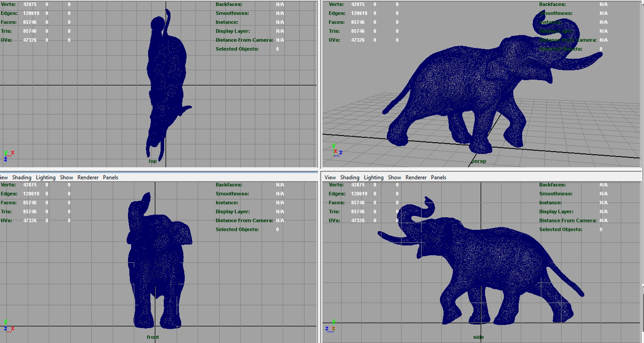Click the axis gizmo in top view
Screen dimensions: 644x343
click(8, 156)
